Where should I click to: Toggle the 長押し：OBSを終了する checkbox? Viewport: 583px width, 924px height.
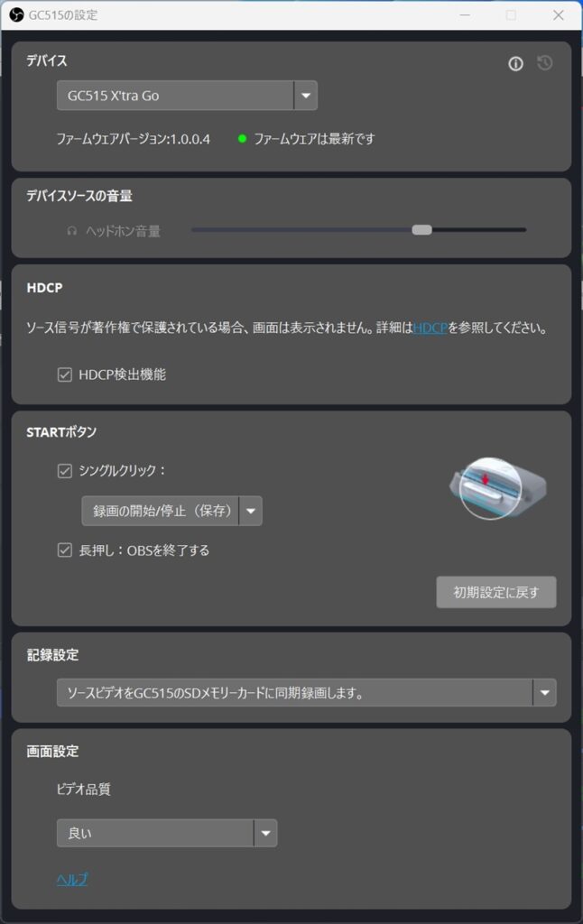tap(65, 550)
